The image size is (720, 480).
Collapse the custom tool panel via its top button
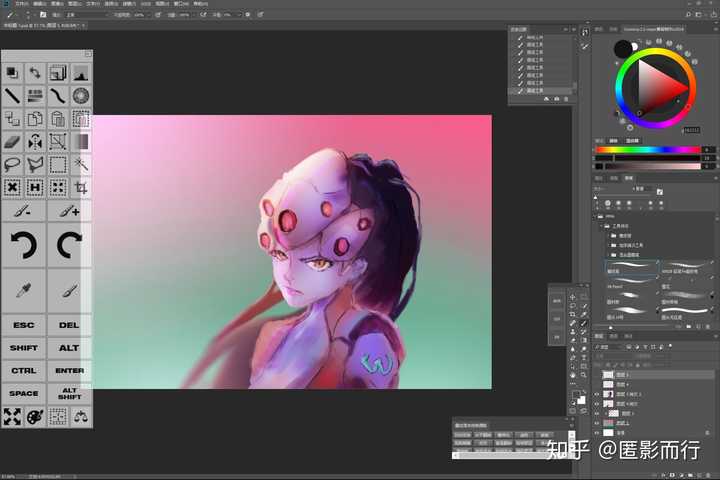87,54
